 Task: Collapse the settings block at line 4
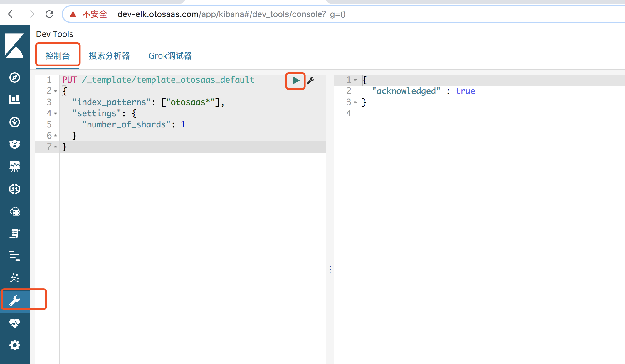pyautogui.click(x=56, y=114)
